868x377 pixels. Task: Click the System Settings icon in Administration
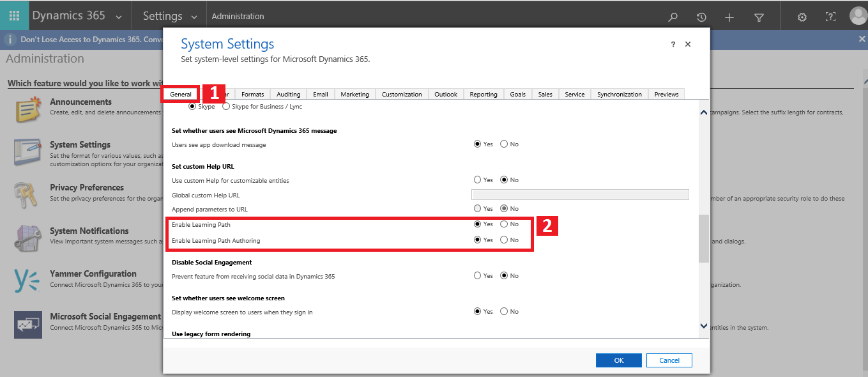point(27,152)
